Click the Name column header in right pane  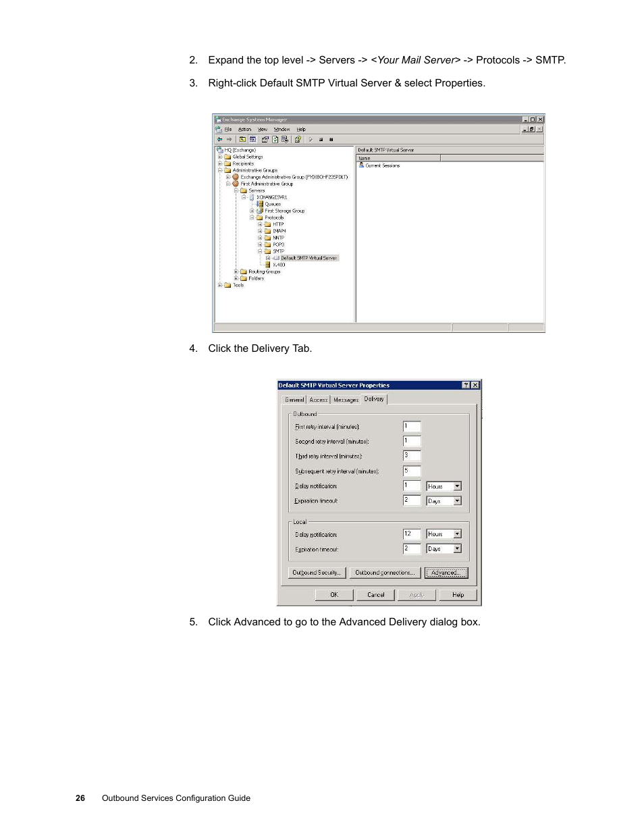pos(398,158)
